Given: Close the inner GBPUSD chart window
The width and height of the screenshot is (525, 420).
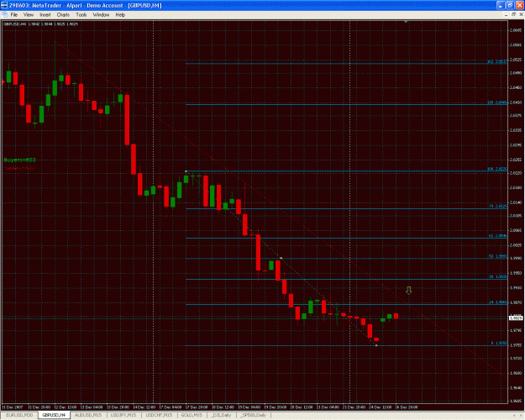Looking at the screenshot, I should 521,15.
